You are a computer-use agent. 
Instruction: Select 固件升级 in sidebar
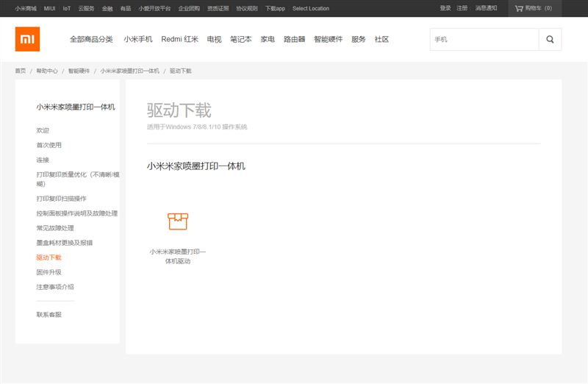49,272
